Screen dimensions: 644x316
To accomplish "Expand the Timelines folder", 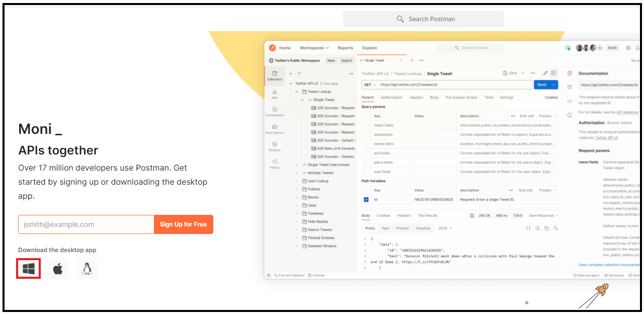I will pyautogui.click(x=297, y=213).
